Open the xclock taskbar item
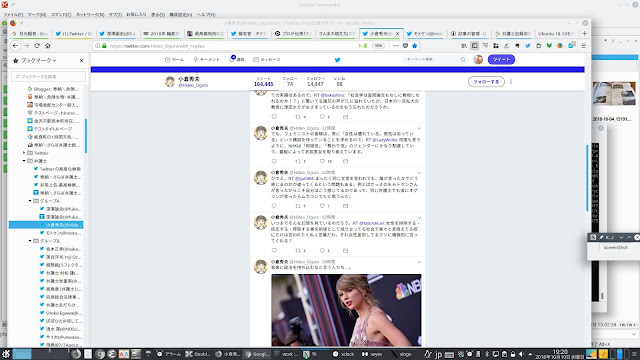This screenshot has width=640, height=360. (343, 354)
